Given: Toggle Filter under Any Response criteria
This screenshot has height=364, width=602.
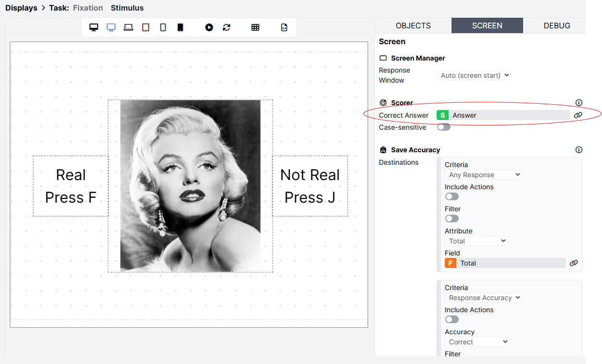Looking at the screenshot, I should click(x=452, y=218).
